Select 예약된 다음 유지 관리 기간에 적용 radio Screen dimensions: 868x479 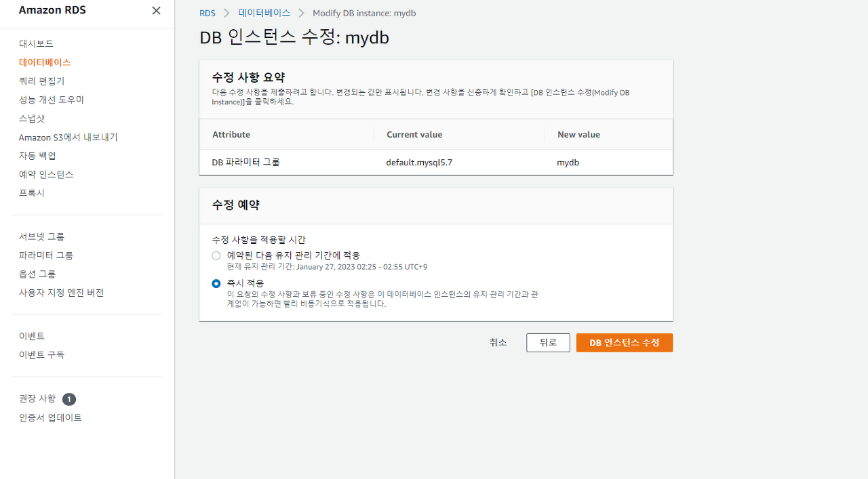pyautogui.click(x=216, y=255)
